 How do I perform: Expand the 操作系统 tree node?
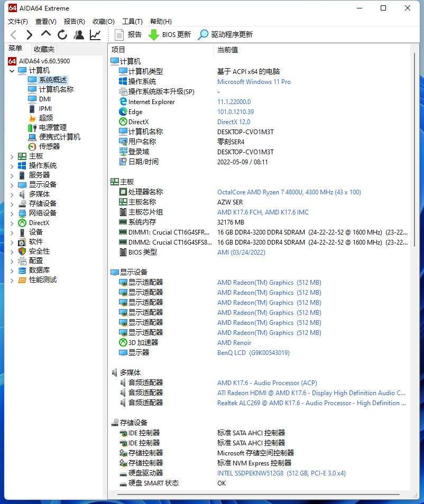tap(12, 166)
